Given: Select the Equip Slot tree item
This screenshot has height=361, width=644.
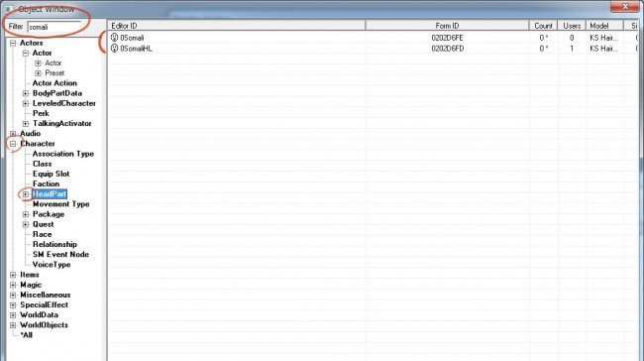Looking at the screenshot, I should click(51, 174).
